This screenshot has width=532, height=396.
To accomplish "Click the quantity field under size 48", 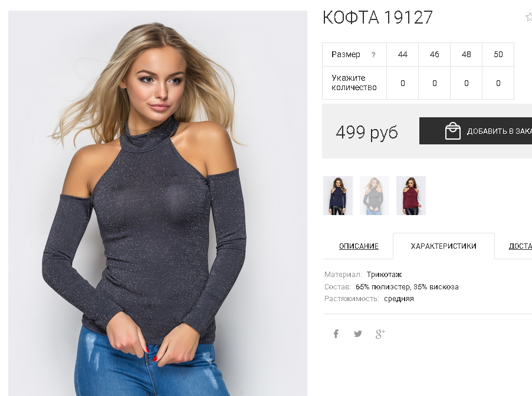I will pyautogui.click(x=467, y=83).
